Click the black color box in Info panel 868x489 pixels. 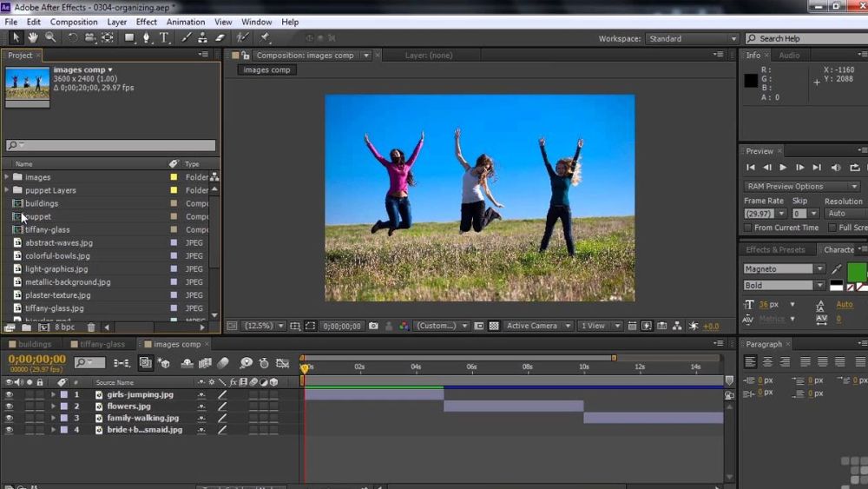pos(751,80)
